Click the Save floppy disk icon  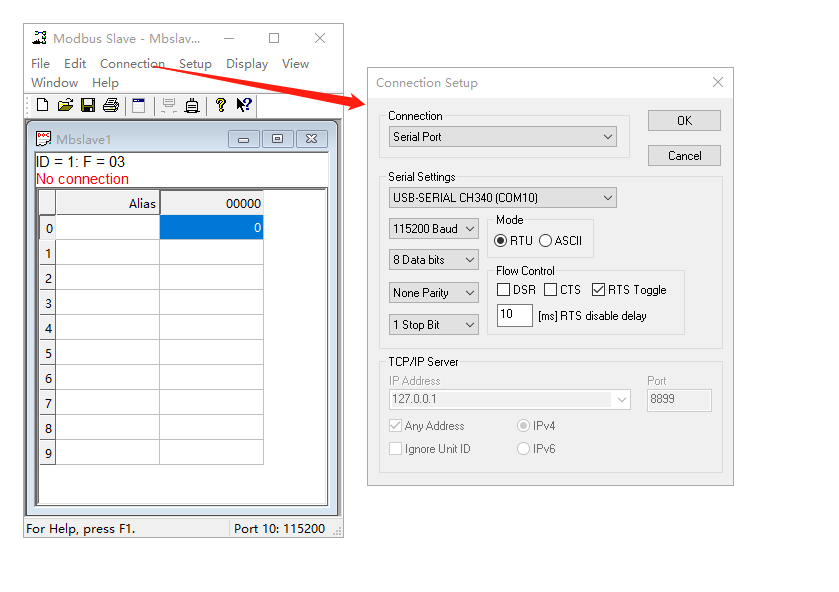(88, 105)
